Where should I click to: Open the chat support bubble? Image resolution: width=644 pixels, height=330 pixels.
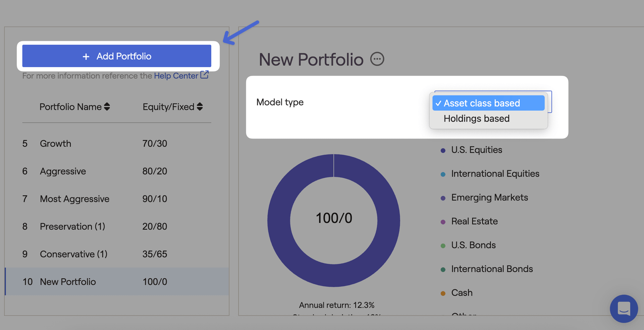624,309
